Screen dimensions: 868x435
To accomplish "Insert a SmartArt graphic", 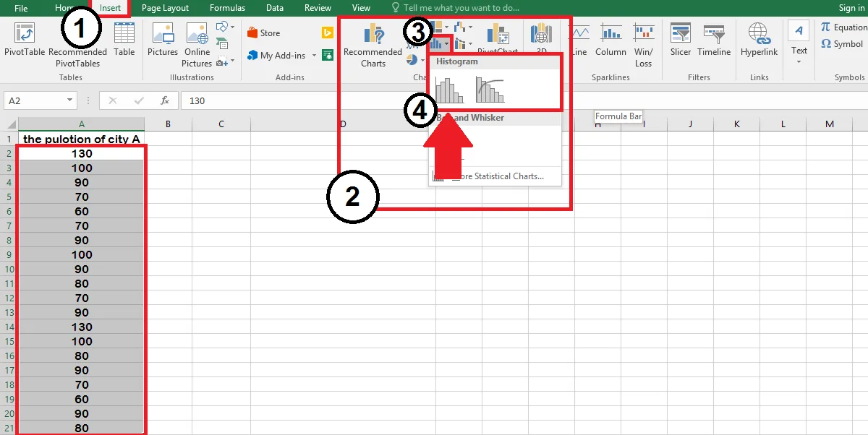I will [222, 44].
